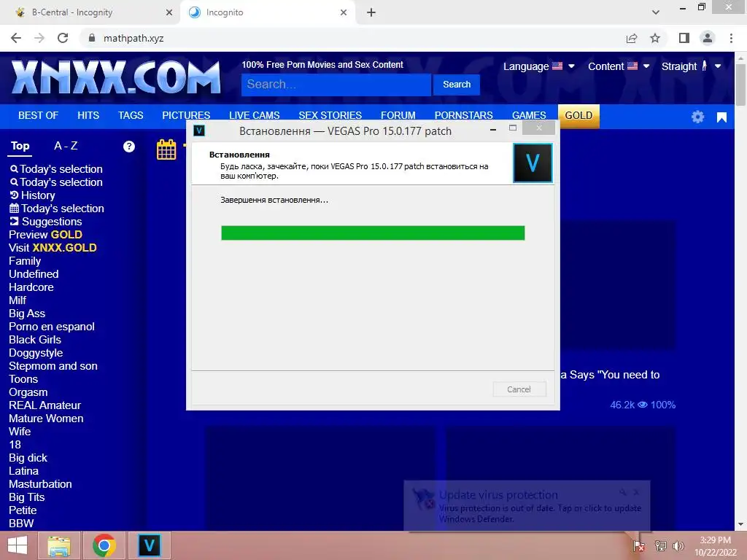Open File Explorer from the taskbar
Image resolution: width=747 pixels, height=560 pixels.
click(x=59, y=545)
